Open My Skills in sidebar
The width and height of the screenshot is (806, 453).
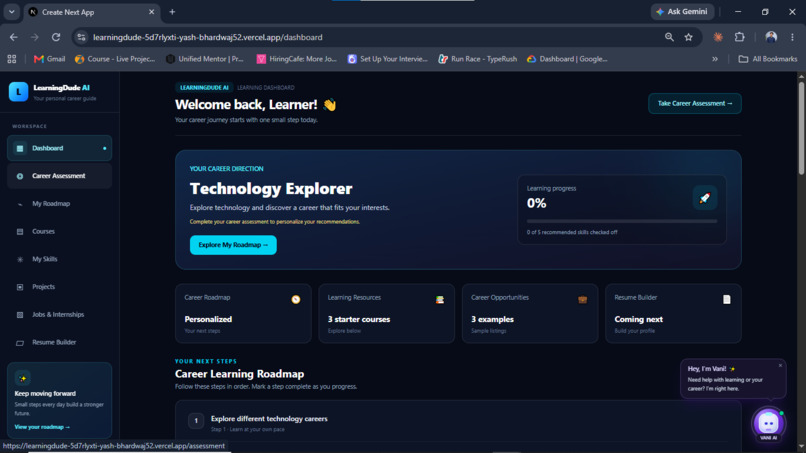tap(59, 259)
